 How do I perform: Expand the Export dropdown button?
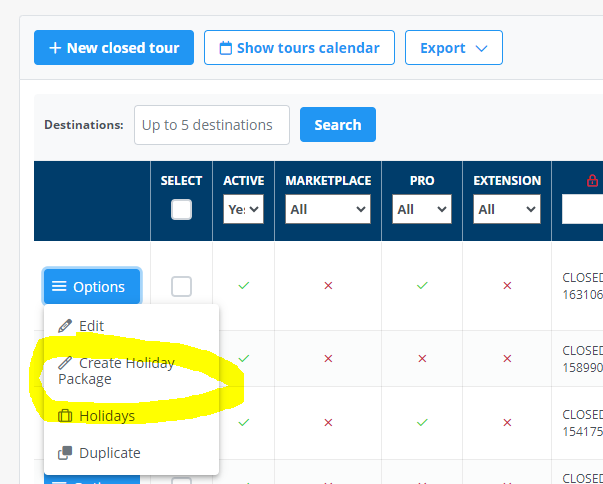click(x=454, y=48)
